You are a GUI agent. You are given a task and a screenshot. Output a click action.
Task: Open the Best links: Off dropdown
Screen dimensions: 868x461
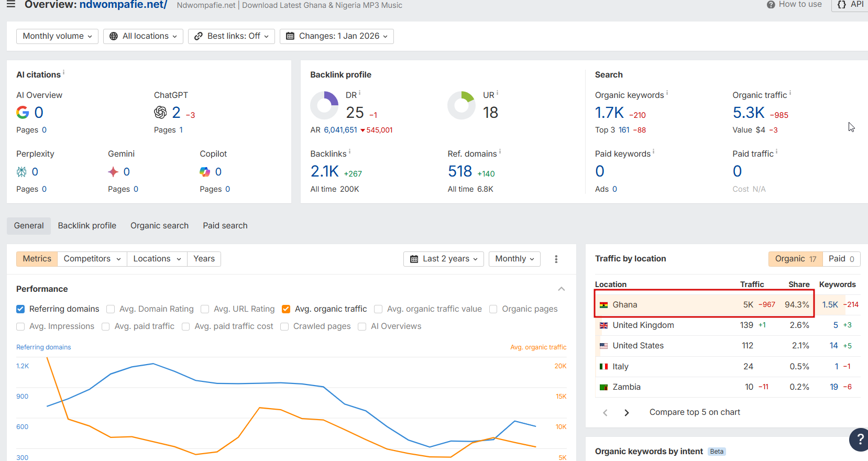[x=232, y=36]
